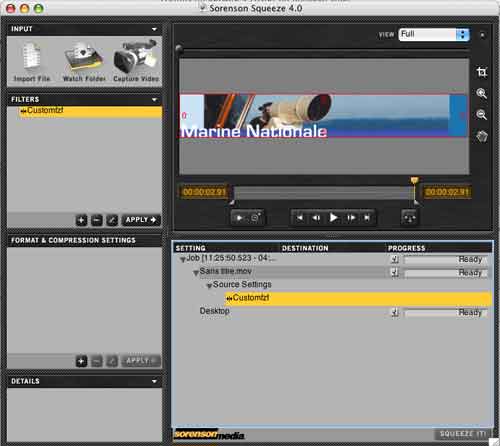Add a new filter with the plus button
Viewport: 500px width, 446px height.
(81, 220)
